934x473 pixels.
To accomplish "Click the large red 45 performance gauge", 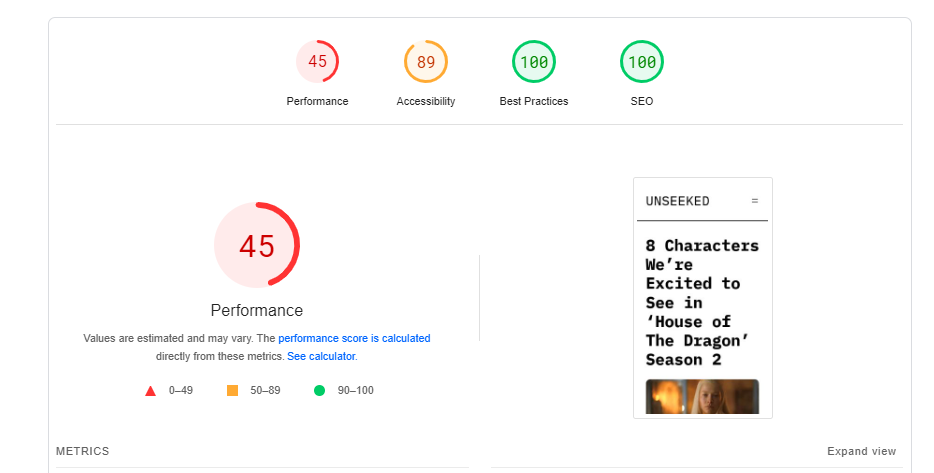I will (257, 245).
